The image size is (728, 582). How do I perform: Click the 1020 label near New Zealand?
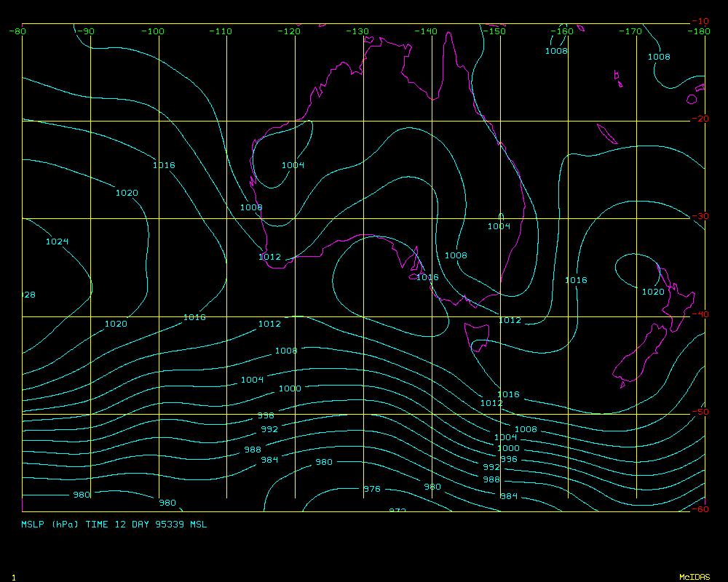click(653, 292)
